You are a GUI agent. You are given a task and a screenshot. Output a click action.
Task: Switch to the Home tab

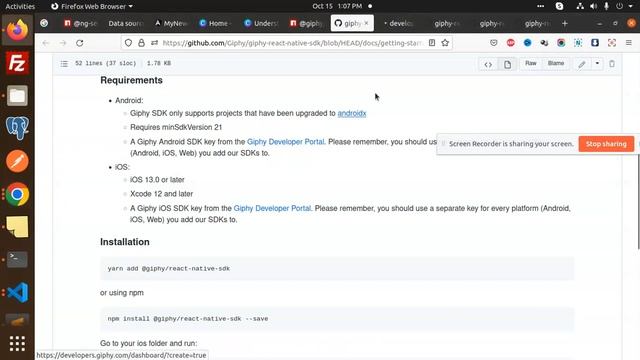(214, 24)
